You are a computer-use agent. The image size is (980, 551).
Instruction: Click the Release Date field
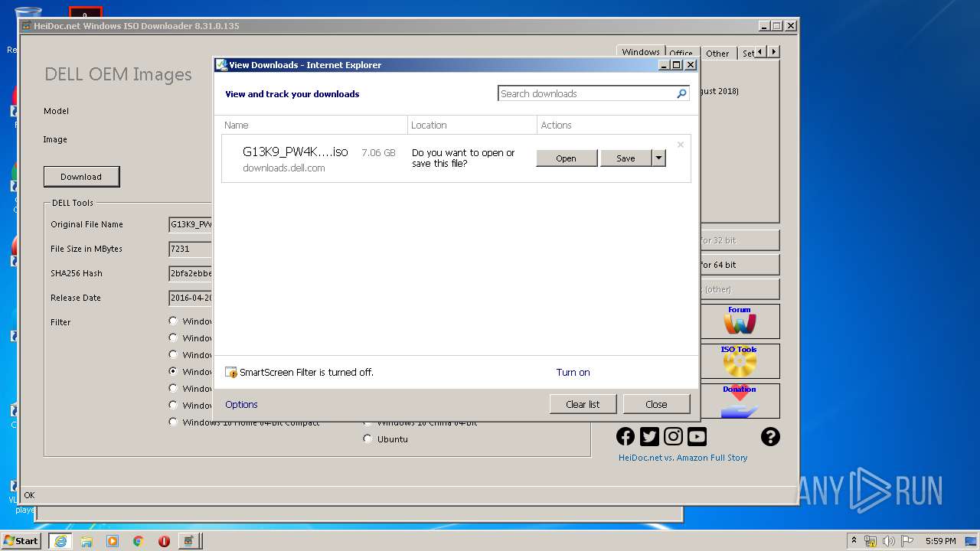pos(191,298)
